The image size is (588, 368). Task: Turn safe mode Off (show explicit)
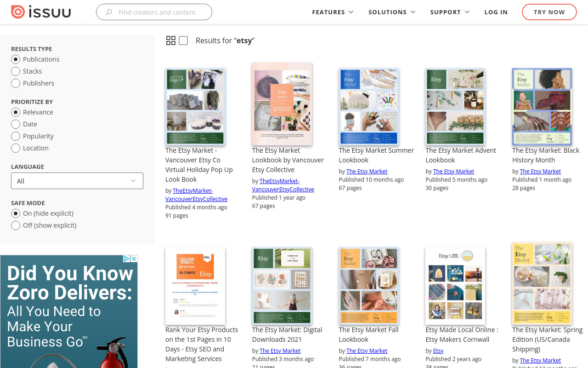coord(16,225)
